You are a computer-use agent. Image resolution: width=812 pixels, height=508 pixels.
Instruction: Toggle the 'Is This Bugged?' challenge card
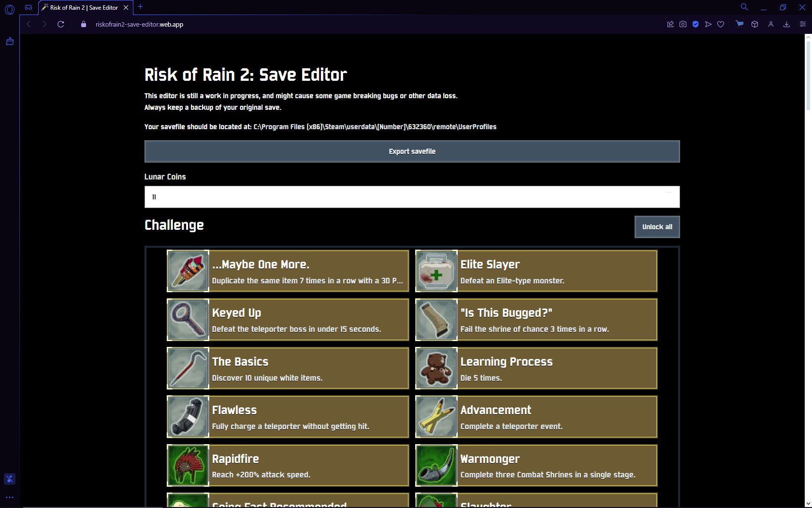[536, 319]
